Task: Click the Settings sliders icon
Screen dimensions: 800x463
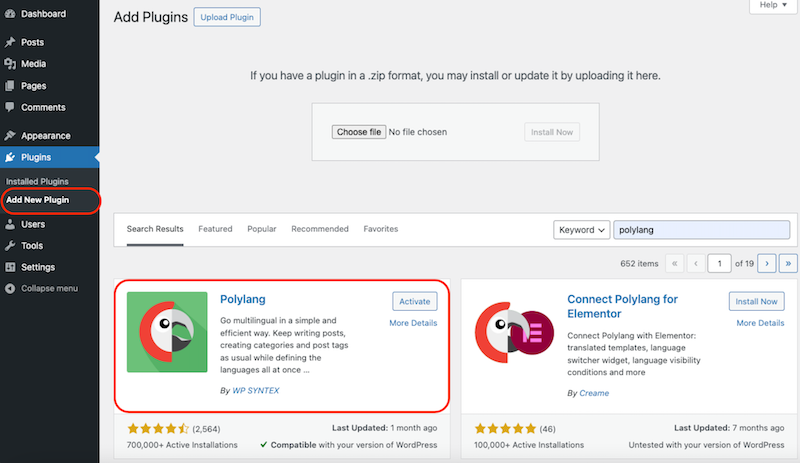Action: point(10,267)
